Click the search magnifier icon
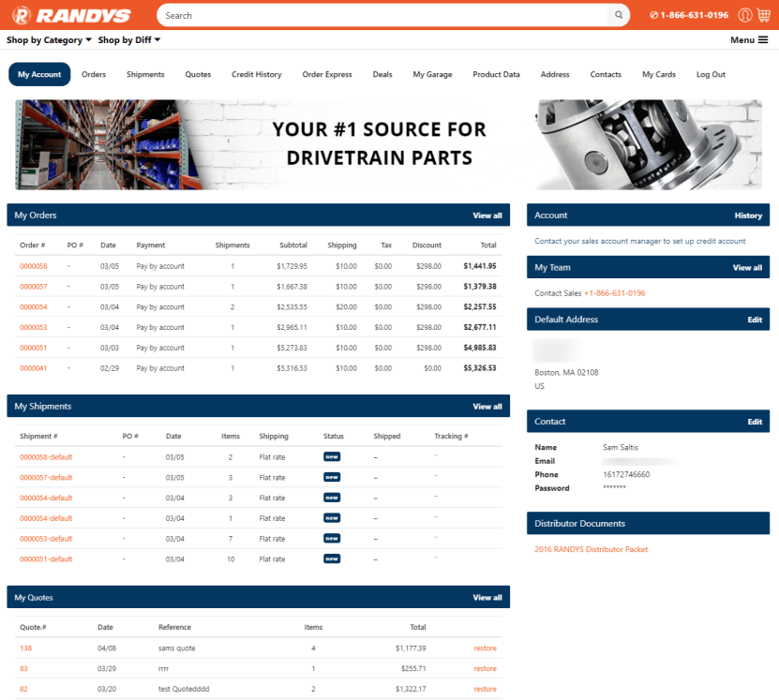 click(x=619, y=15)
